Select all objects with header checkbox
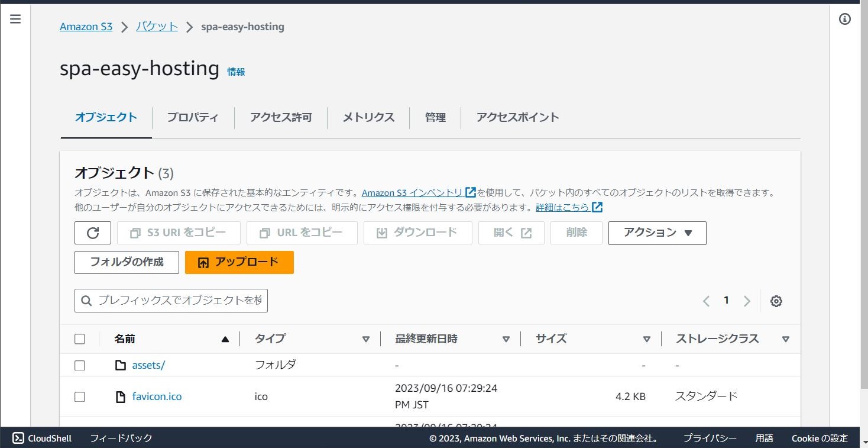The width and height of the screenshot is (868, 448). 80,339
